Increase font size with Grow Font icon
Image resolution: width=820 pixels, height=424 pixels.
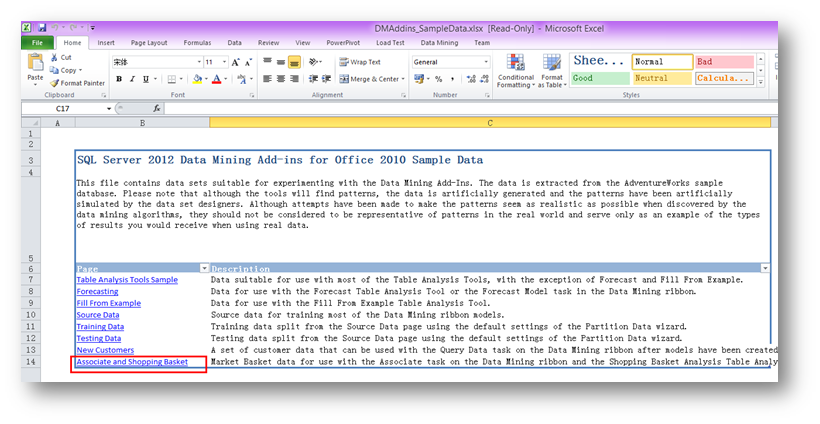coord(236,62)
